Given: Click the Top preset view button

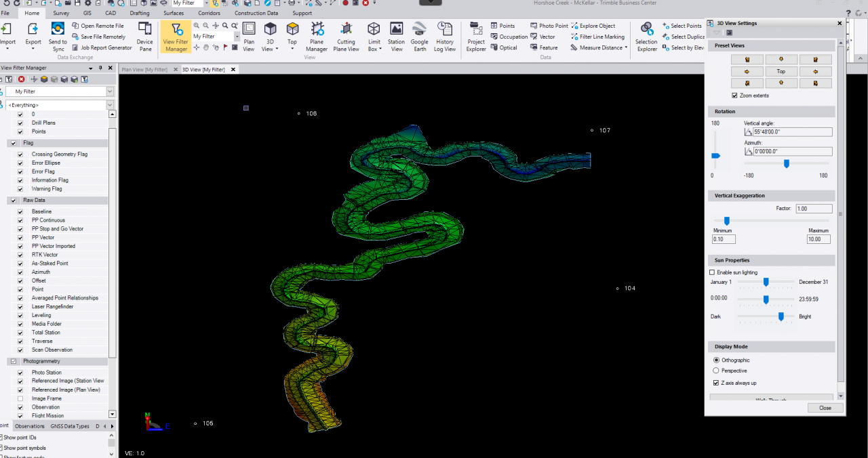Looking at the screenshot, I should tap(781, 71).
